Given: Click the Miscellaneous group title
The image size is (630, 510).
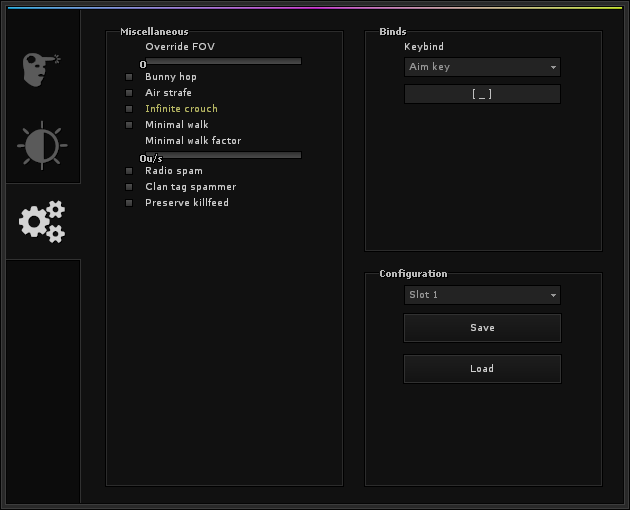Looking at the screenshot, I should click(154, 32).
